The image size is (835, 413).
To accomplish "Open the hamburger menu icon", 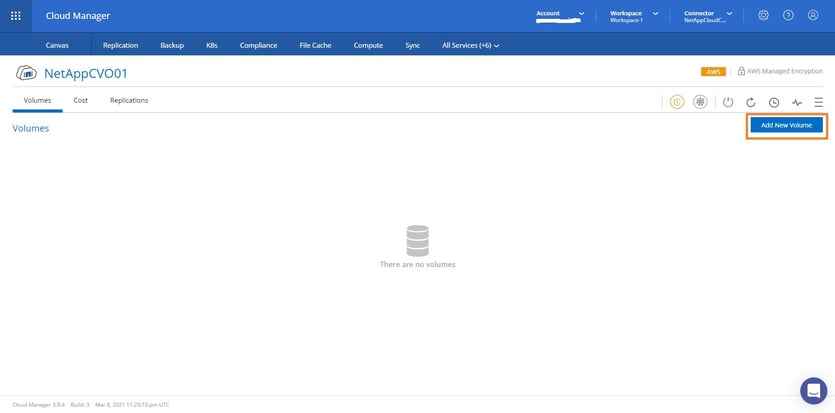I will (x=818, y=102).
